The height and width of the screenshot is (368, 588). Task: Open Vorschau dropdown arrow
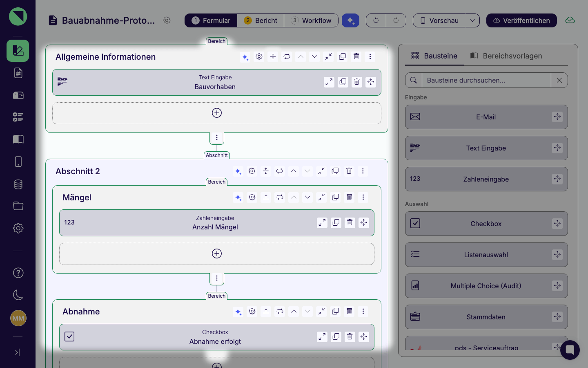472,20
